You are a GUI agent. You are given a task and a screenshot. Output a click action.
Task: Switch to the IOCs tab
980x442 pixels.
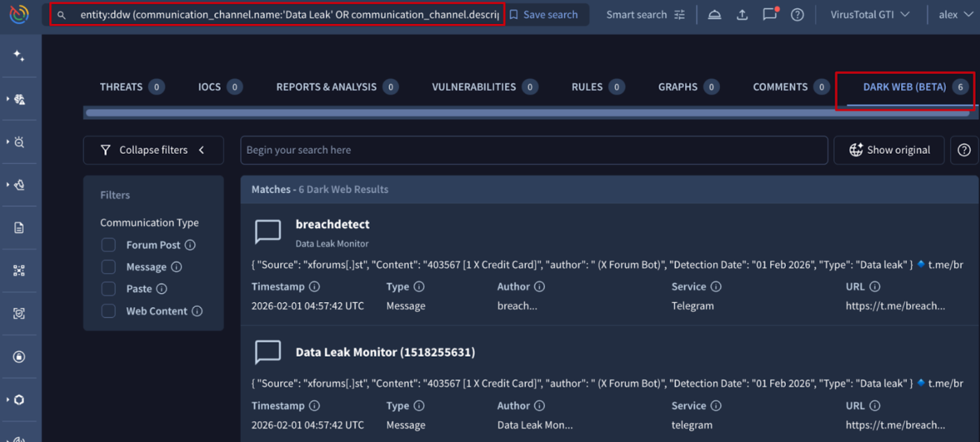coord(219,87)
